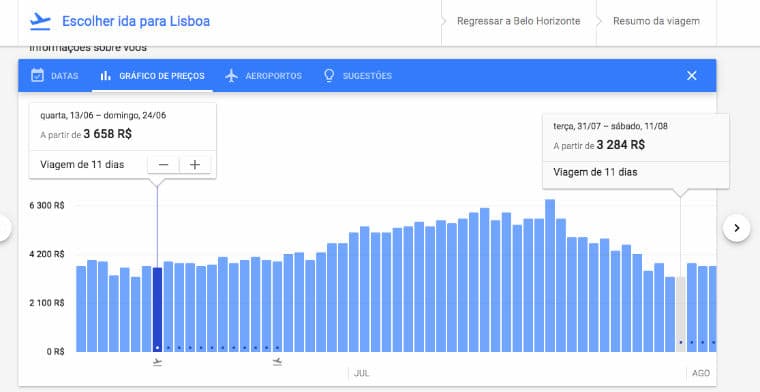This screenshot has width=760, height=392.
Task: Show later dates with right arrow
Action: pyautogui.click(x=736, y=228)
